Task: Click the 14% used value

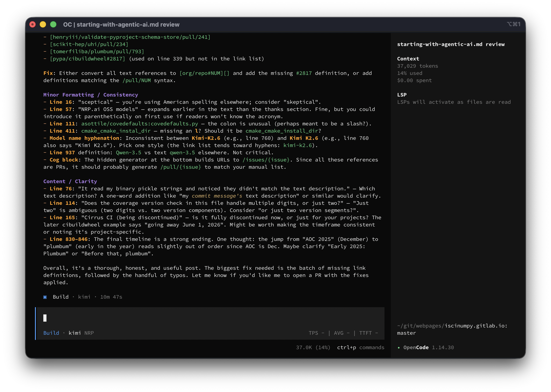Action: tap(410, 73)
